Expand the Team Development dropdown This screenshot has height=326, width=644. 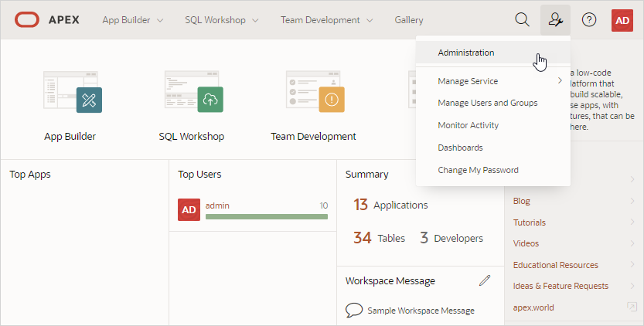[x=326, y=19]
